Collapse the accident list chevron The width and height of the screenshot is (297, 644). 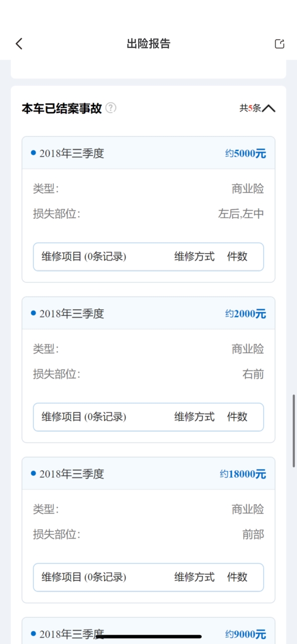click(x=269, y=108)
